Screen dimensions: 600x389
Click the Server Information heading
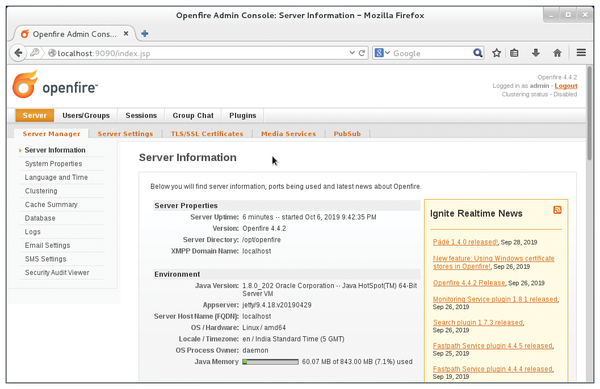tap(188, 157)
